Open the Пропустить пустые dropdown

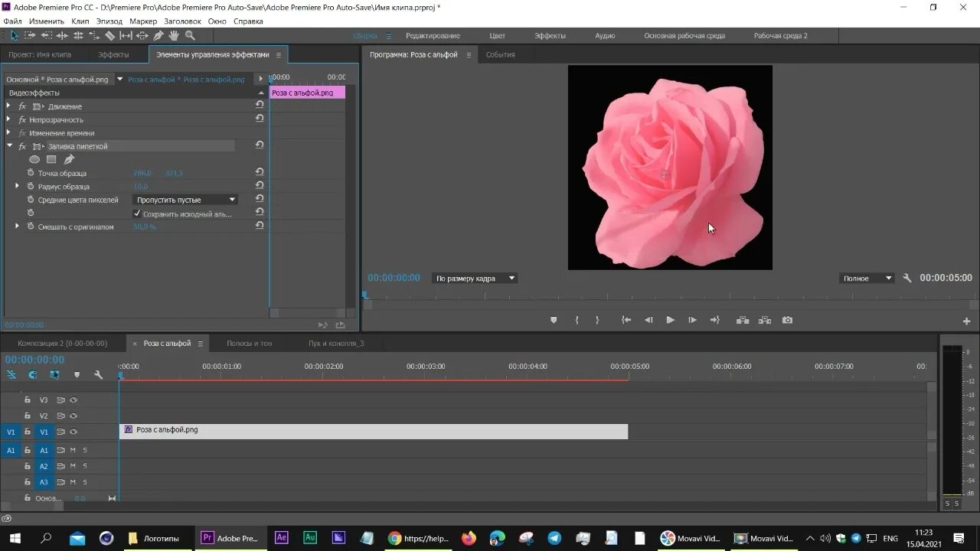click(185, 200)
